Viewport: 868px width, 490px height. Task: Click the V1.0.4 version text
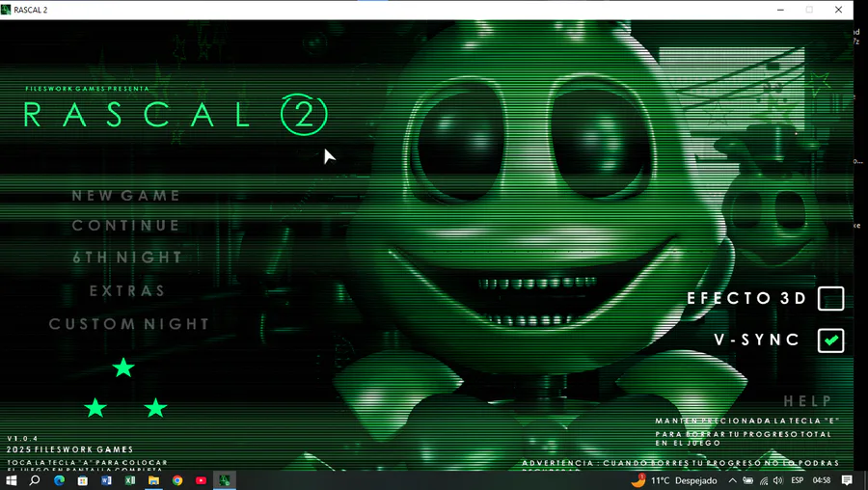tap(23, 439)
